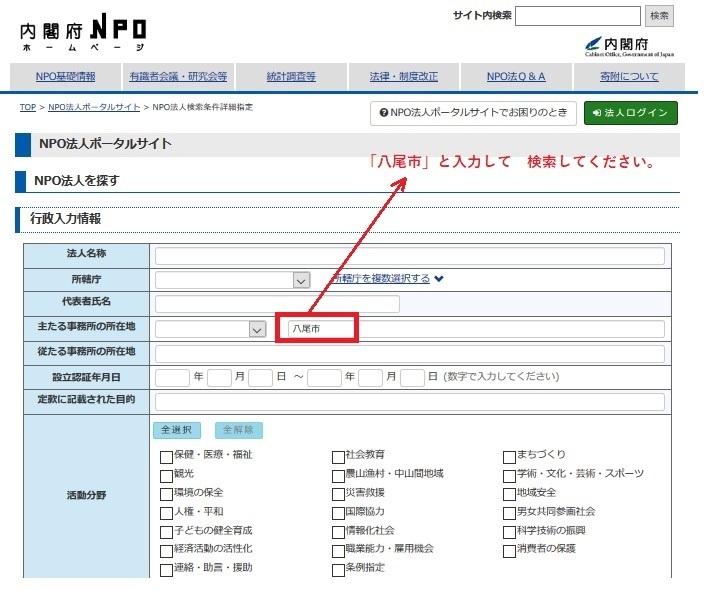Open the 有識者会議・研究会等 menu

point(178,76)
